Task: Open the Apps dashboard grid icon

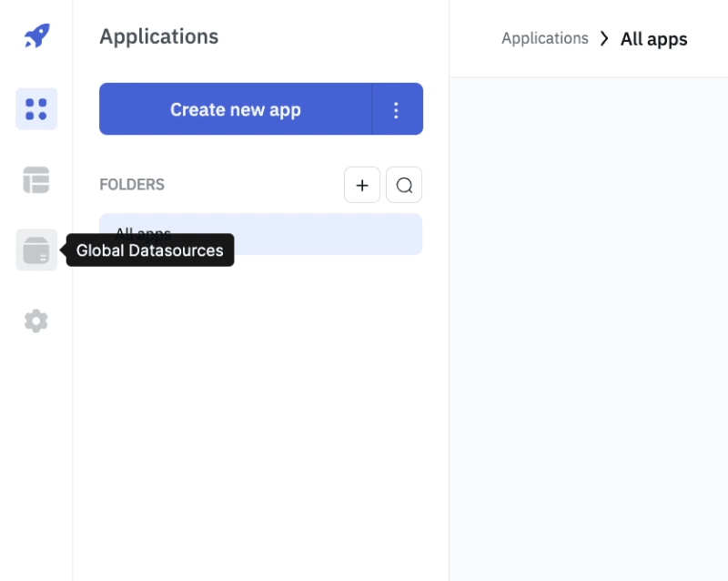Action: point(36,109)
